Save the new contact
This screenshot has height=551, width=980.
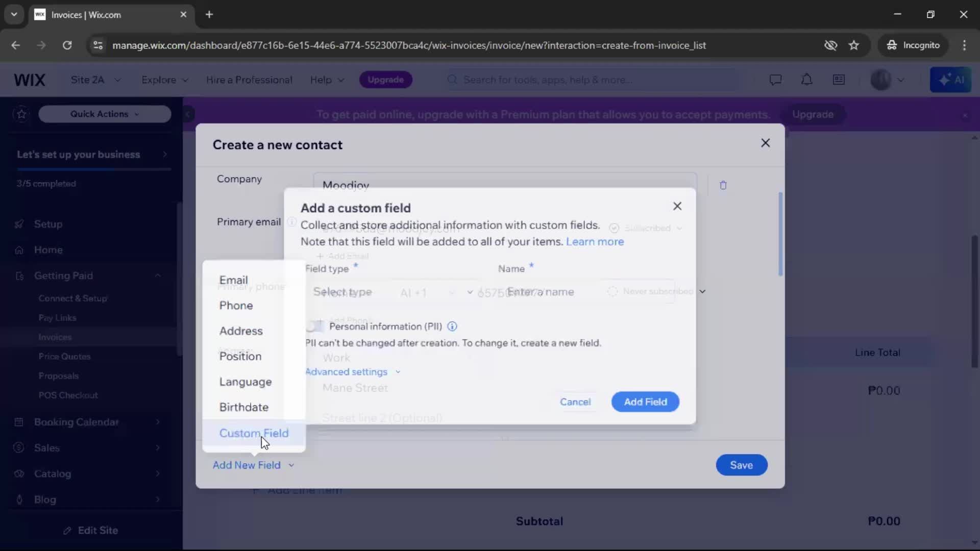[741, 465]
